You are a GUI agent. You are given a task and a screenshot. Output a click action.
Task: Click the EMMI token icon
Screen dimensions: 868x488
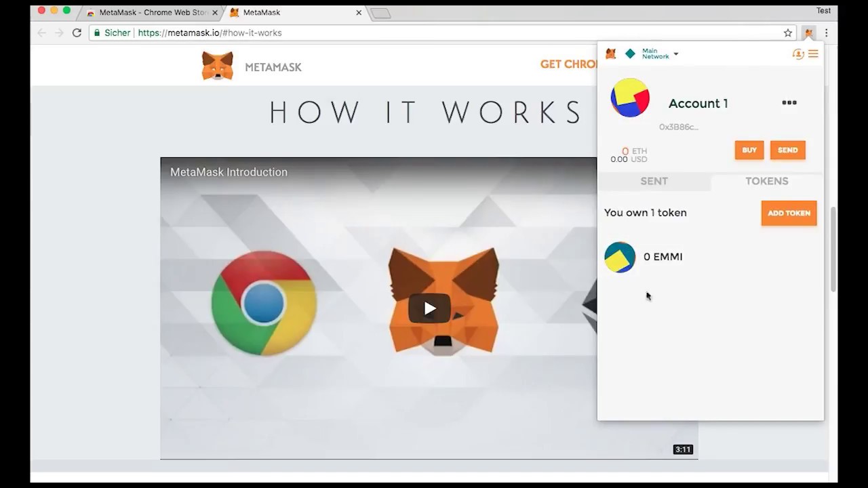tap(620, 257)
